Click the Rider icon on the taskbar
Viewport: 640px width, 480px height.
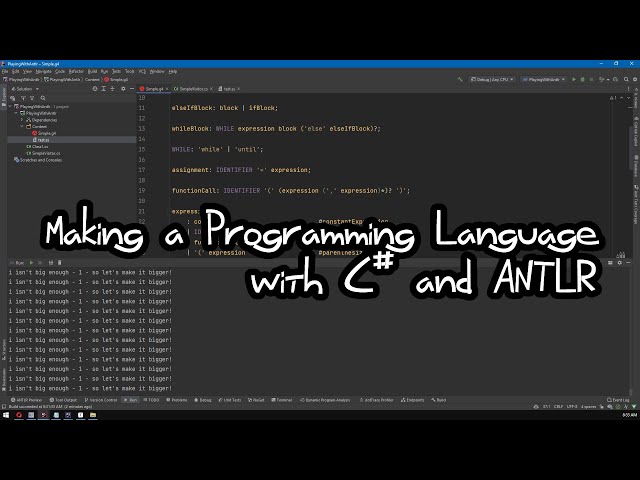[44, 415]
